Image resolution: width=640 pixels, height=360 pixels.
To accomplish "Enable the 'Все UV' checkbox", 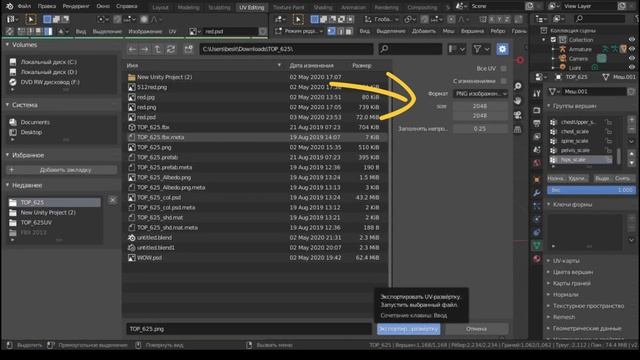I will click(504, 69).
